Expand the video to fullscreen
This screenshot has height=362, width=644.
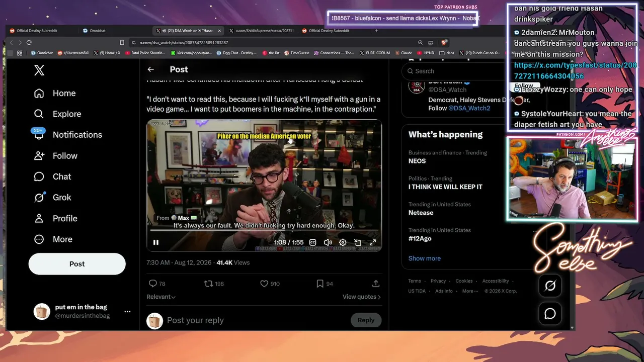tap(373, 242)
